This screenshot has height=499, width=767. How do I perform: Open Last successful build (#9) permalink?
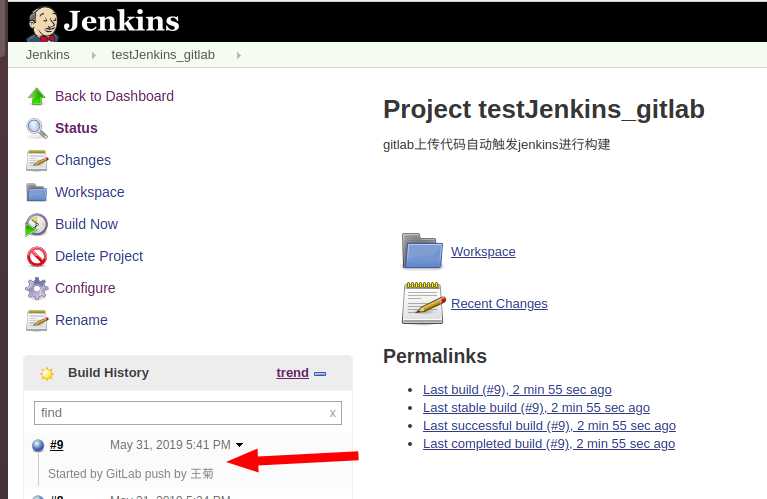(549, 426)
